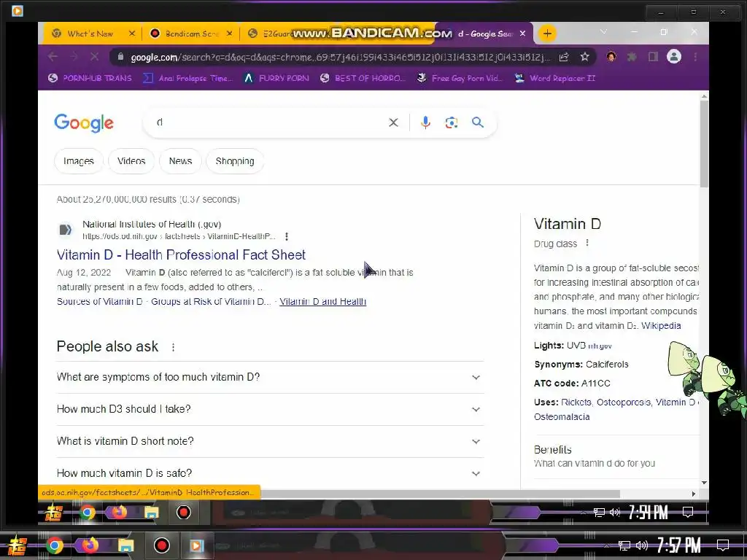Stop loading the page in Chrome
This screenshot has width=747, height=560.
coord(94,57)
